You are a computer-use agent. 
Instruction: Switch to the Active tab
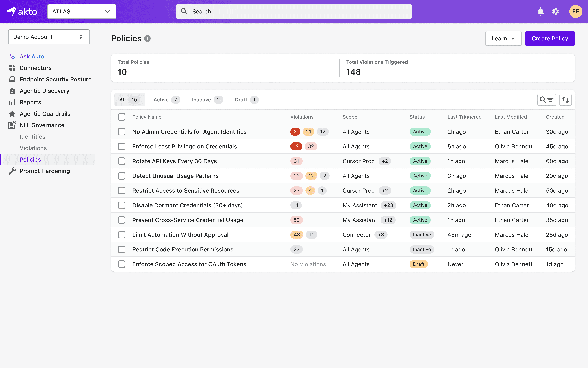(167, 100)
